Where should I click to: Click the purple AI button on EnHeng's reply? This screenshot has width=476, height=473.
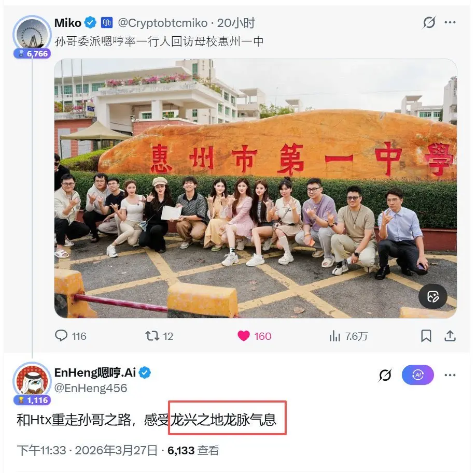418,375
